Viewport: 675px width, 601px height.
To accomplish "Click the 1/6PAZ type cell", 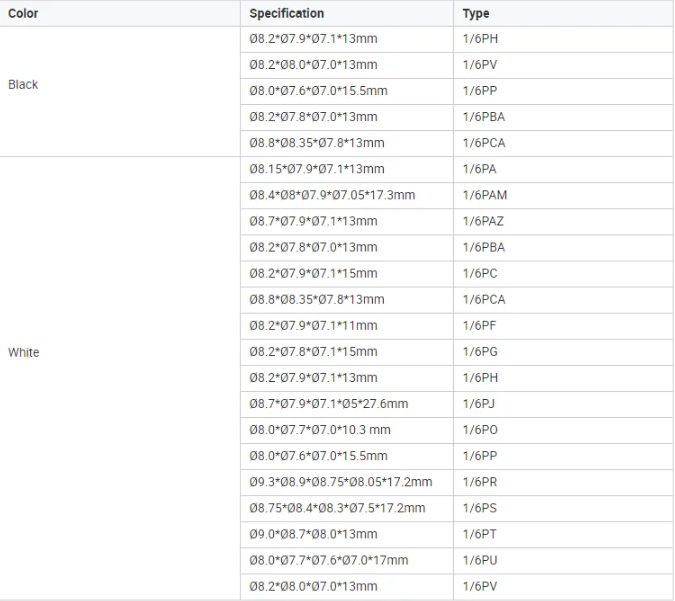I will [x=484, y=221].
